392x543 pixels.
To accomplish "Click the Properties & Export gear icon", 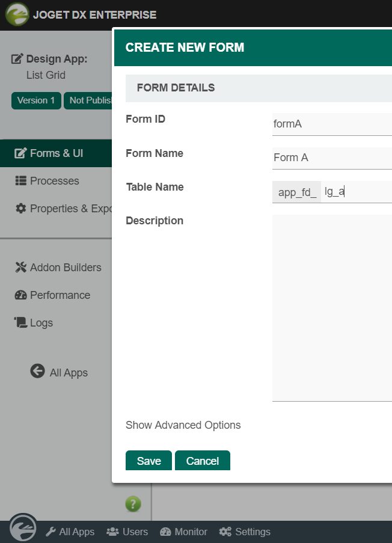I will tap(21, 208).
